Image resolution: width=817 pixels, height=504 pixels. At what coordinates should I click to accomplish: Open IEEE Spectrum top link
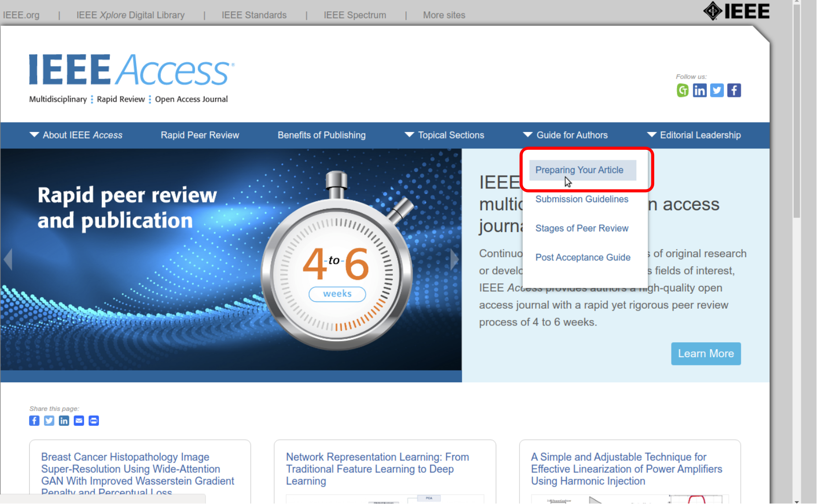click(x=355, y=15)
